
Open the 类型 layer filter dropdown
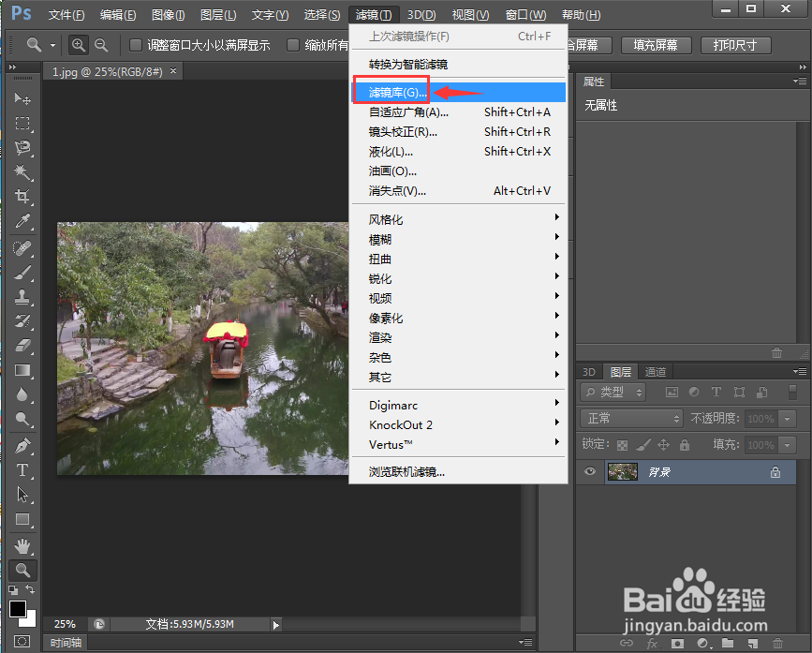612,392
